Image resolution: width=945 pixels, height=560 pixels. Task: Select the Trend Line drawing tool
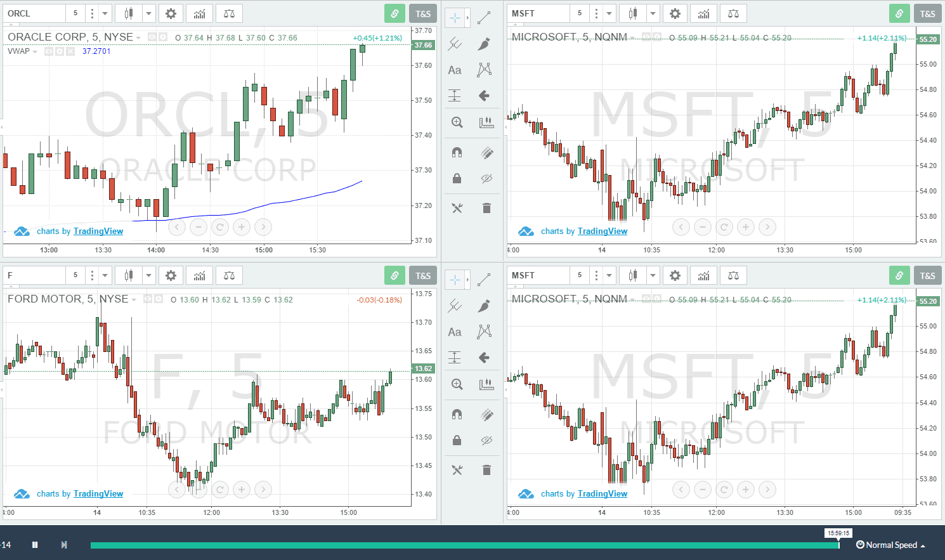(x=484, y=17)
